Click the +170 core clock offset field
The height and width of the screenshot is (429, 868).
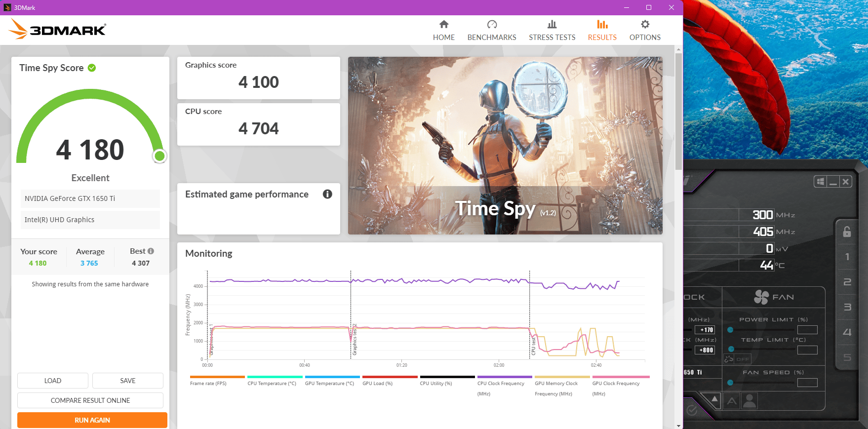[705, 330]
